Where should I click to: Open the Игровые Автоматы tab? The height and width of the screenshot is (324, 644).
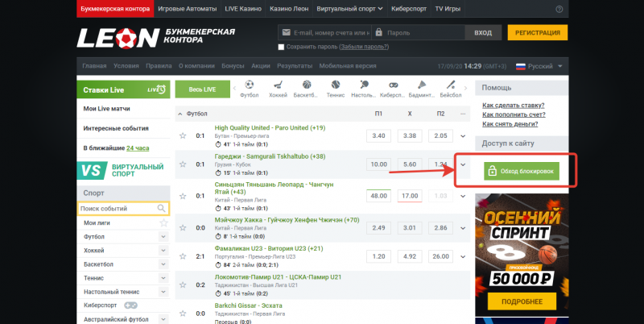188,9
